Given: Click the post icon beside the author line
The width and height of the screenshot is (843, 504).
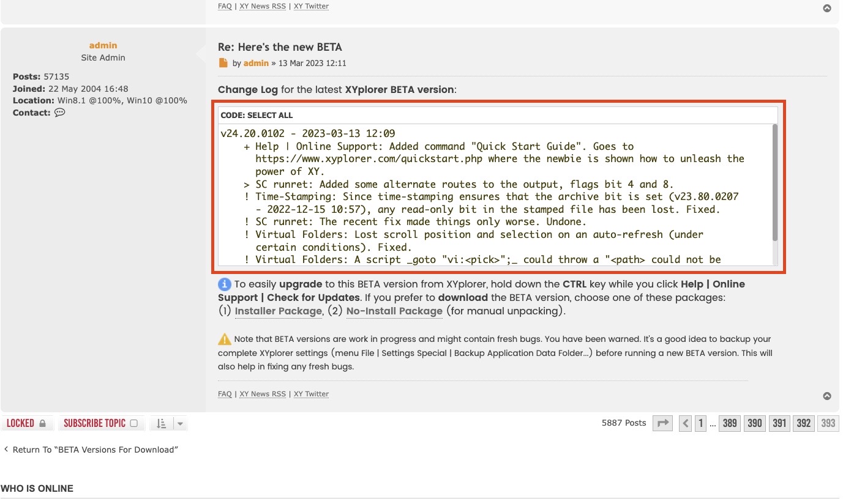Looking at the screenshot, I should tap(223, 63).
